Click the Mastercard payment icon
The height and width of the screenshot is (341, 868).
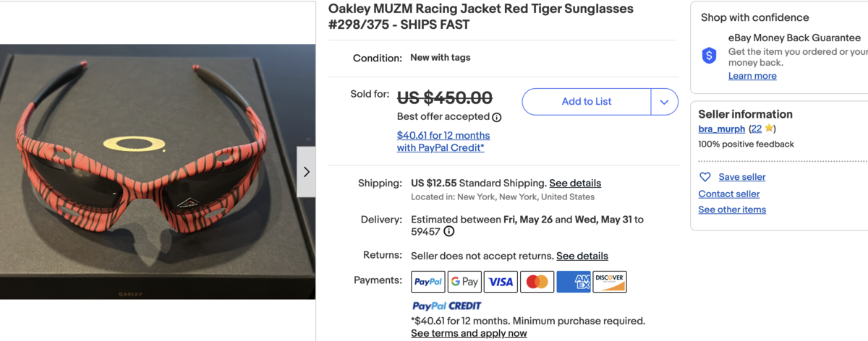pyautogui.click(x=537, y=282)
